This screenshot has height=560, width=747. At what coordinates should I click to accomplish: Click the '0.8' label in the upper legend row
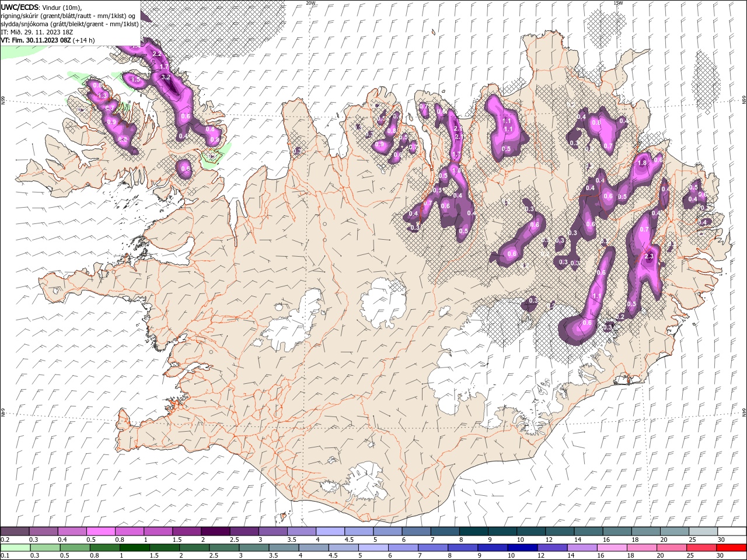(x=120, y=540)
